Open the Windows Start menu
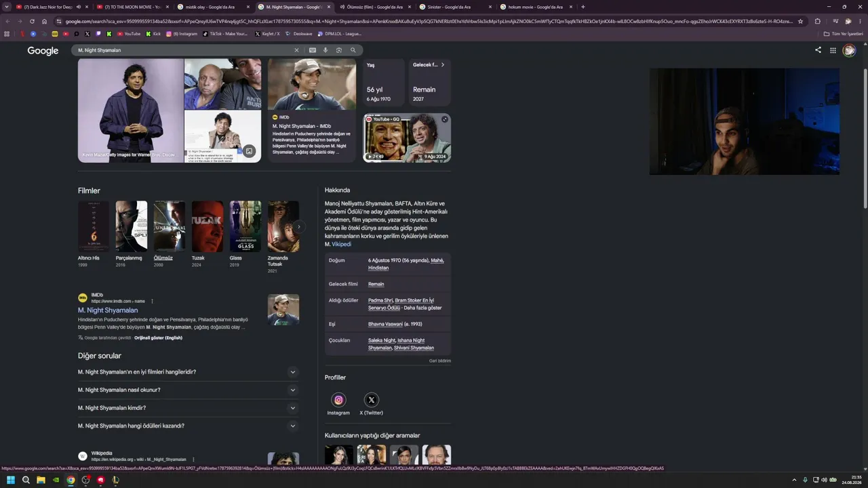This screenshot has height=488, width=868. click(11, 480)
